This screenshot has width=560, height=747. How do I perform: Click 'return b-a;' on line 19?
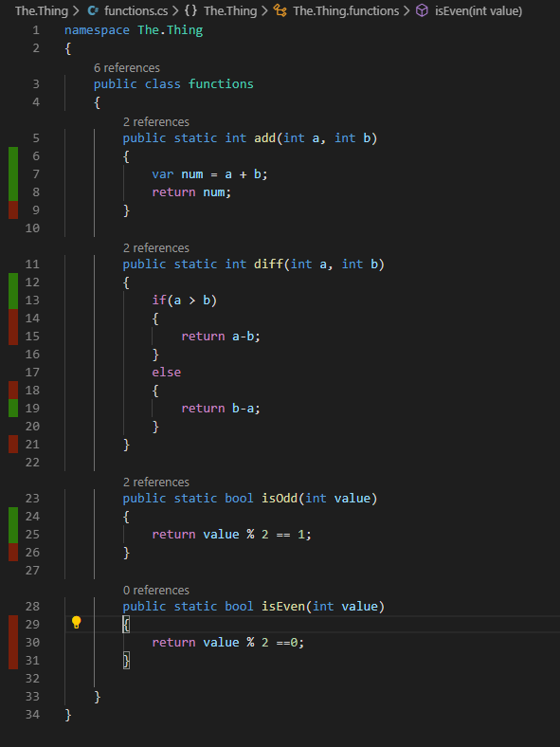pyautogui.click(x=221, y=409)
